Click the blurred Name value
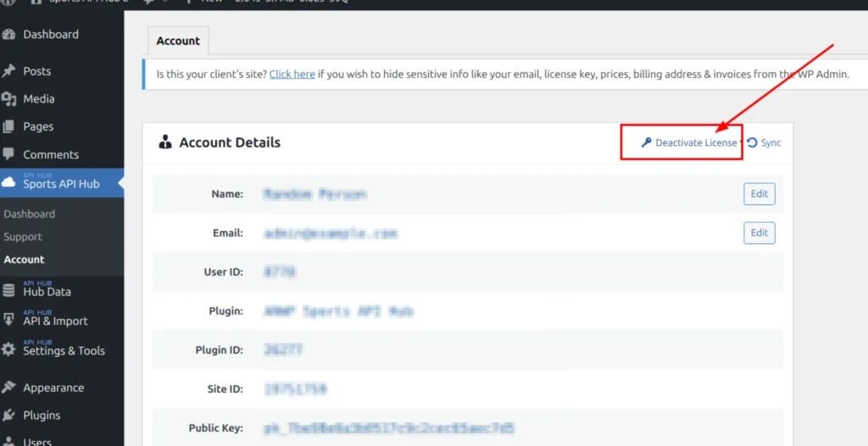Screen dimensions: 868x446 tap(314, 194)
